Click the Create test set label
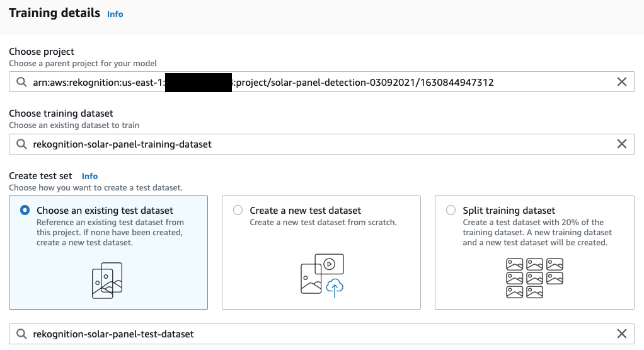 click(41, 176)
